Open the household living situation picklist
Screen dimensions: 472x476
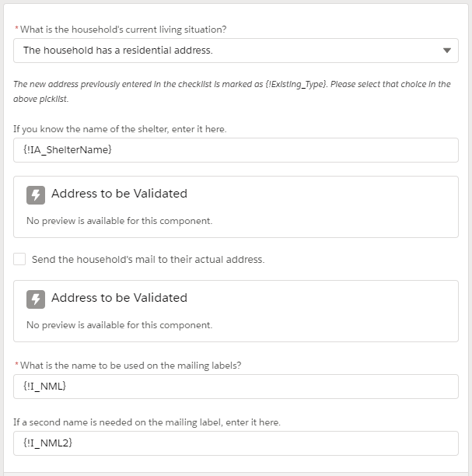click(x=226, y=51)
